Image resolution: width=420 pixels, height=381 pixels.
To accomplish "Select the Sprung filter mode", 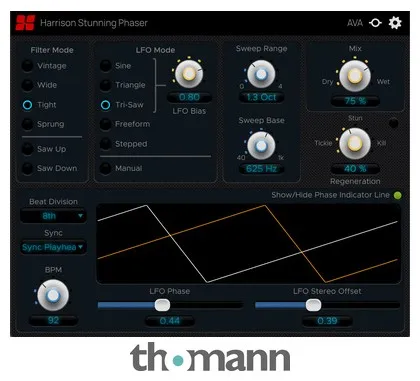I will click(x=27, y=124).
